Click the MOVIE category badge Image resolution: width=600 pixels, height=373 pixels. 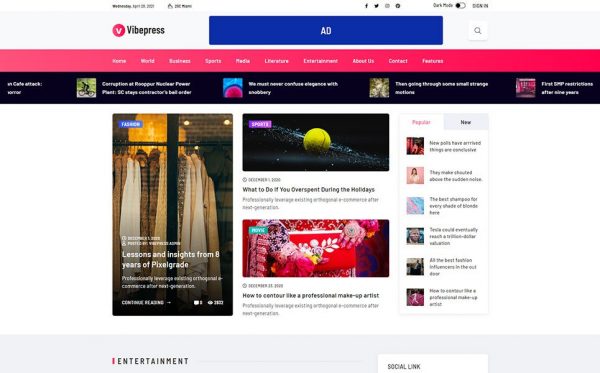258,230
